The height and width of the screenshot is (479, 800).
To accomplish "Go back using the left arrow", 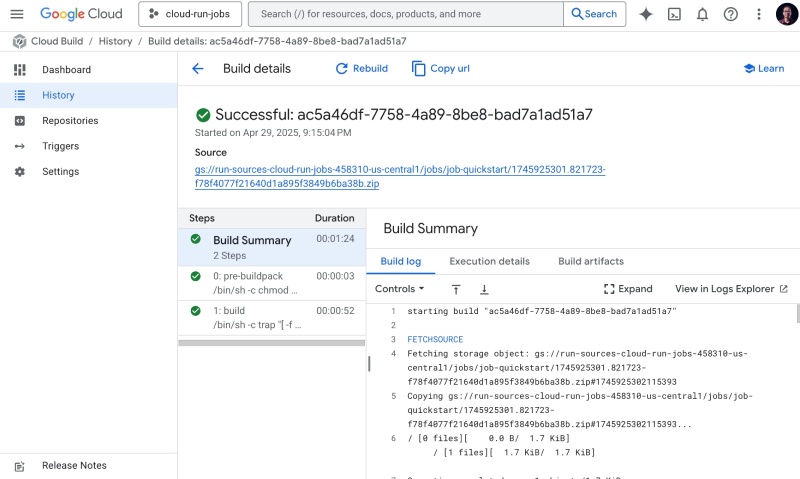I will pyautogui.click(x=197, y=69).
